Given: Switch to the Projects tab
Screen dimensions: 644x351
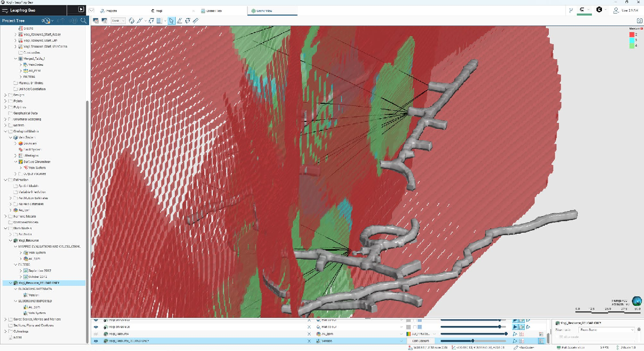Looking at the screenshot, I should point(108,10).
